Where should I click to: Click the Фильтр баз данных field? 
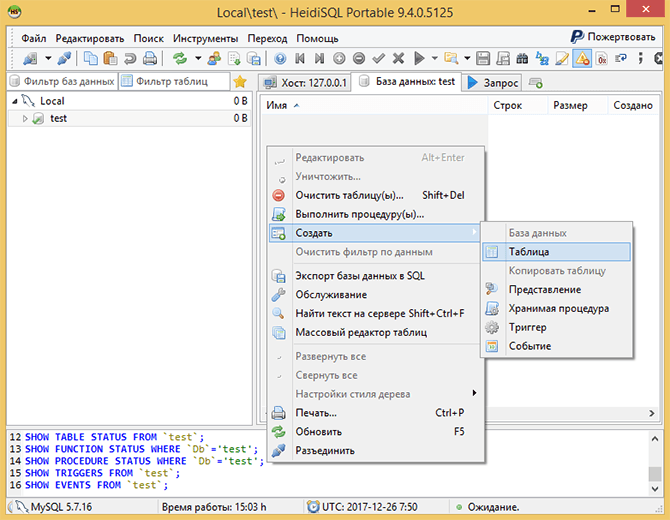click(63, 81)
